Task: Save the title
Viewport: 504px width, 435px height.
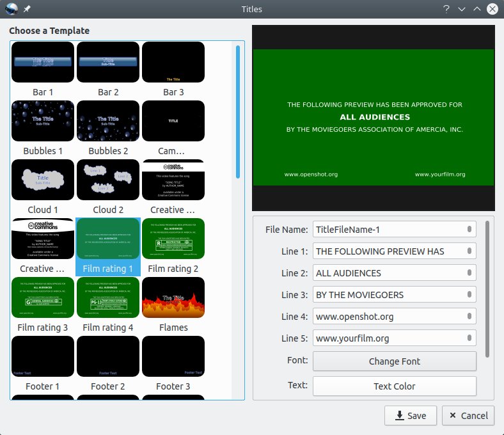Action: pos(410,416)
